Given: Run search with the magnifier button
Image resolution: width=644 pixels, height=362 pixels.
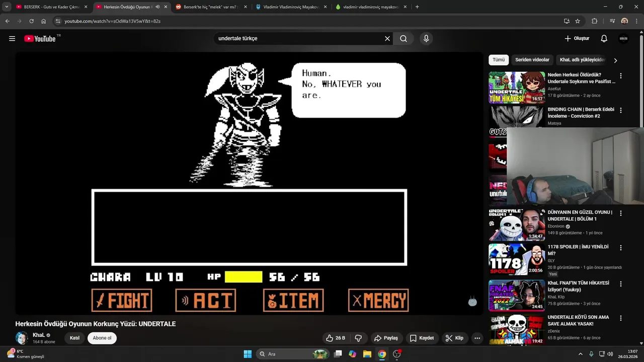Looking at the screenshot, I should tap(404, 39).
